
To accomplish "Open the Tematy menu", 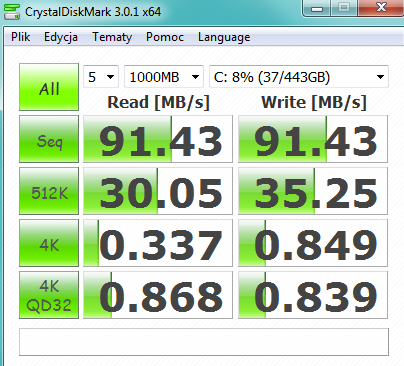I will tap(112, 37).
